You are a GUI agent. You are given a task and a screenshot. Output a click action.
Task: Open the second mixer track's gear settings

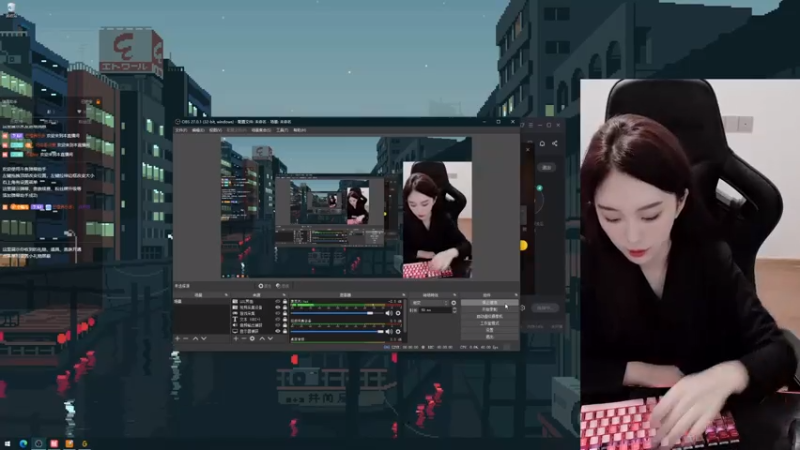coord(398,332)
